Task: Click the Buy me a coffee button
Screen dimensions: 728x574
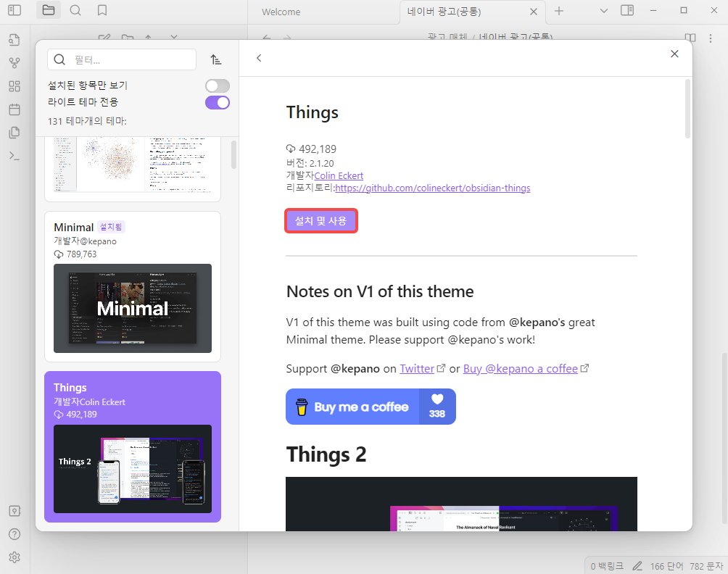Action: coord(371,407)
